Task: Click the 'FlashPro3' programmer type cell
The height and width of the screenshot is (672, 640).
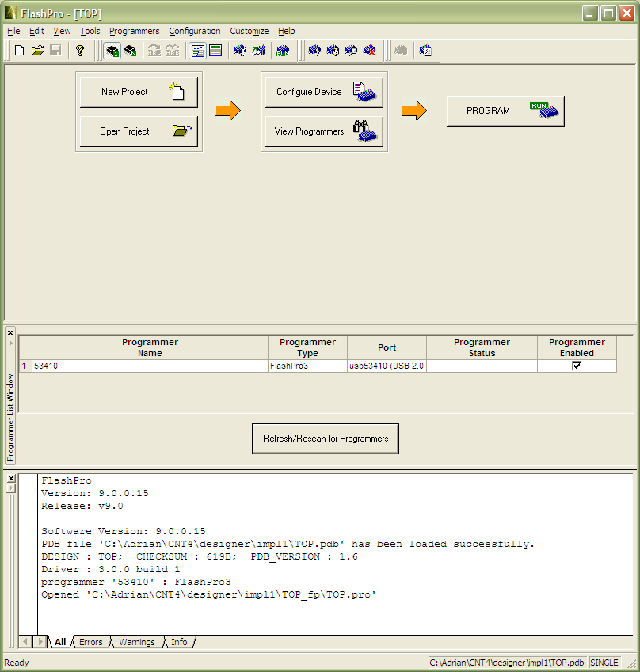Action: coord(307,366)
